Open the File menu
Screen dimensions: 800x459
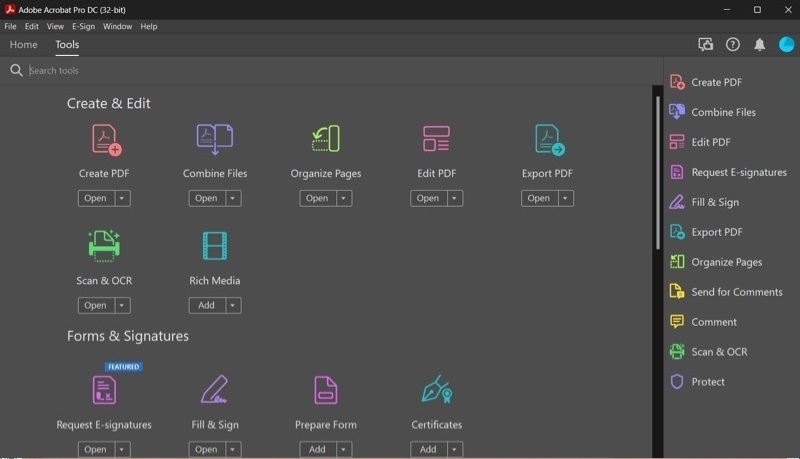click(x=10, y=27)
